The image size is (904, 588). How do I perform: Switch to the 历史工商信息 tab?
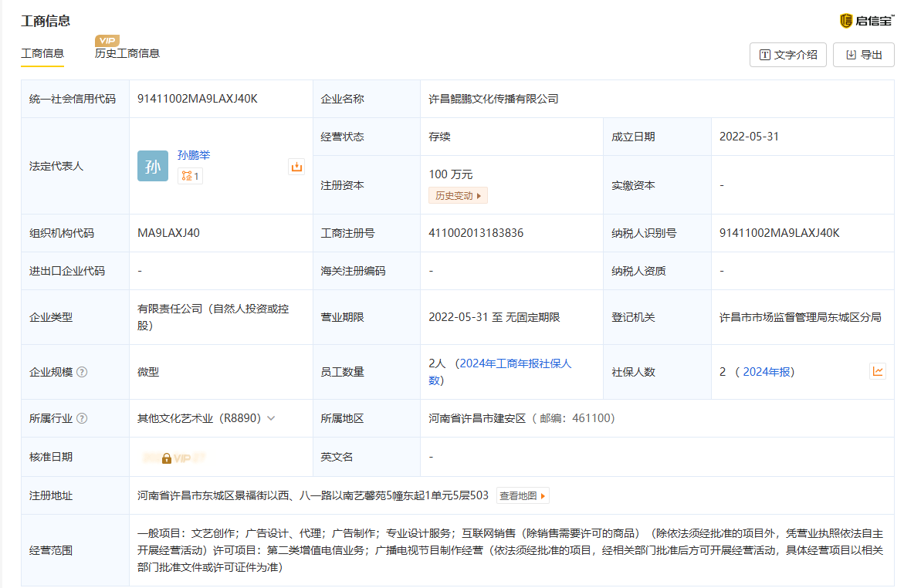[x=127, y=53]
